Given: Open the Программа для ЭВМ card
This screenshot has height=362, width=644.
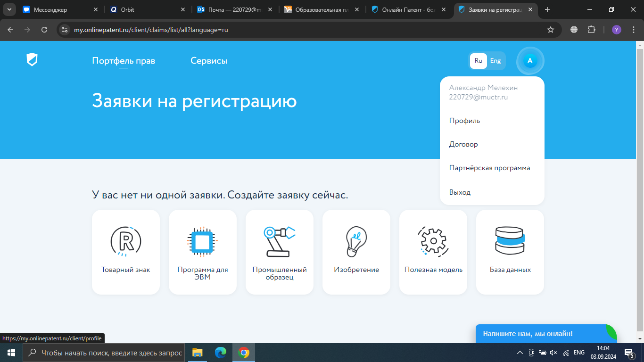Looking at the screenshot, I should click(203, 252).
